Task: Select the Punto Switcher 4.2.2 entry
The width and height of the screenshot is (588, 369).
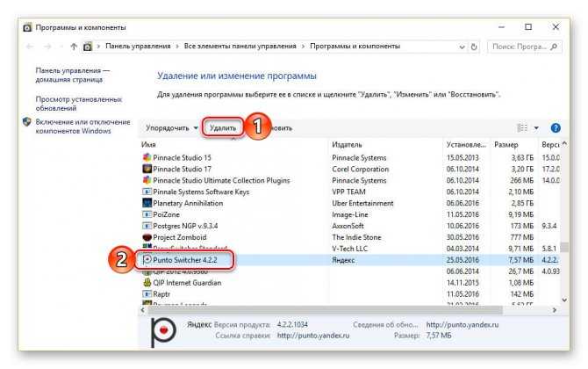Action: 185,260
